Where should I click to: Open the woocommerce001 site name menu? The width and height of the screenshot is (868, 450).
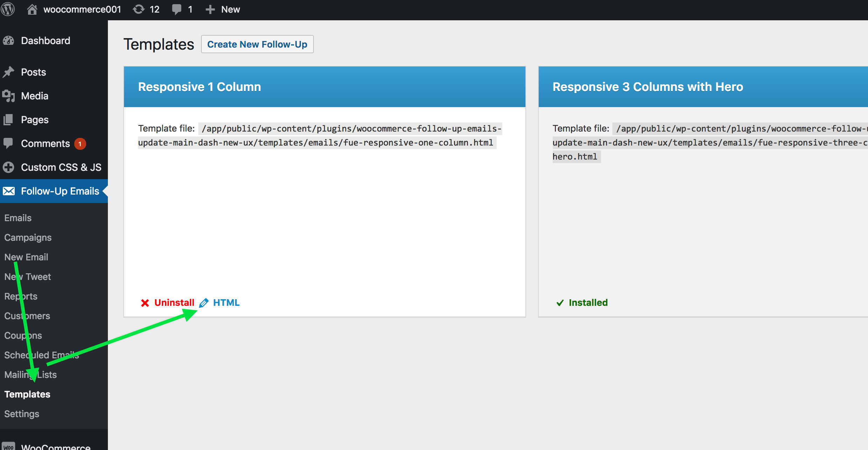(x=82, y=9)
